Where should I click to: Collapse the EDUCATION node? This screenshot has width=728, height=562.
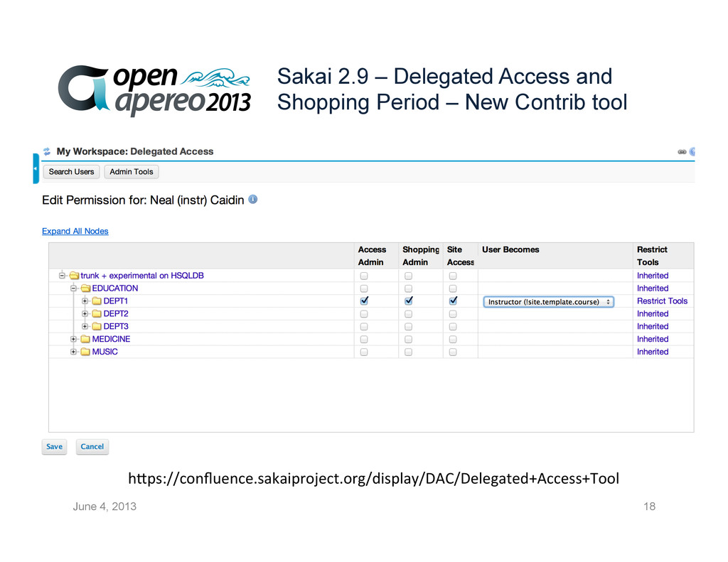pos(73,288)
